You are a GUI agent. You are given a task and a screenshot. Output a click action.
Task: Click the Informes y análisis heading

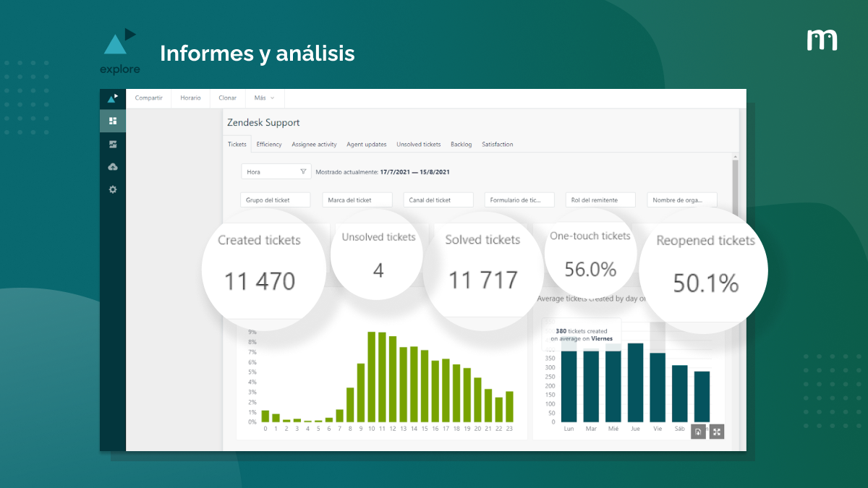tap(258, 53)
